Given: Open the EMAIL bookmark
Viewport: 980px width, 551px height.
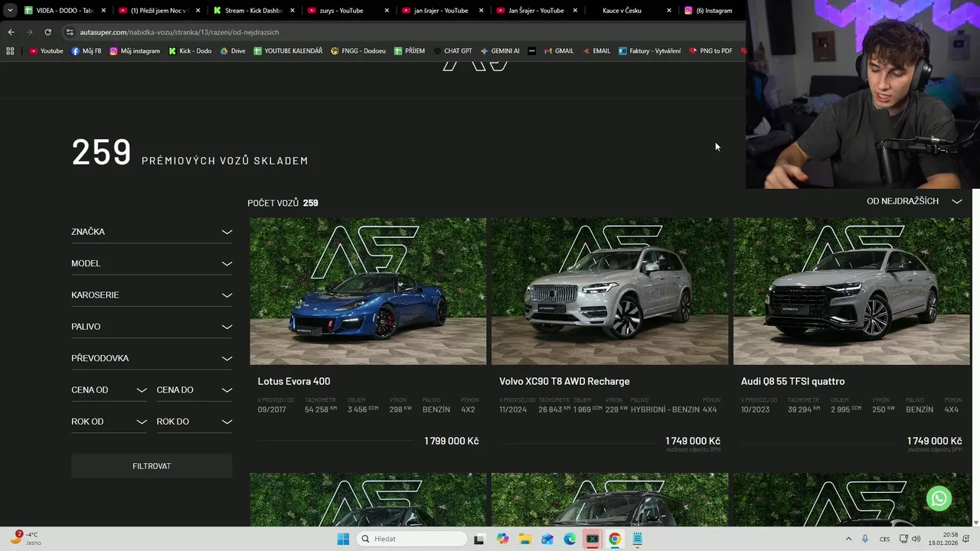Looking at the screenshot, I should 596,51.
